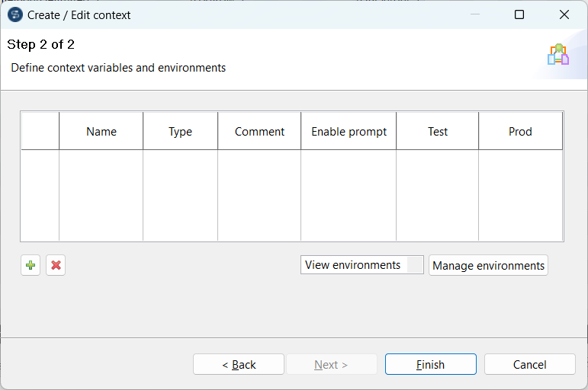Maximize the Create / Edit context window
The image size is (588, 390).
(x=519, y=14)
